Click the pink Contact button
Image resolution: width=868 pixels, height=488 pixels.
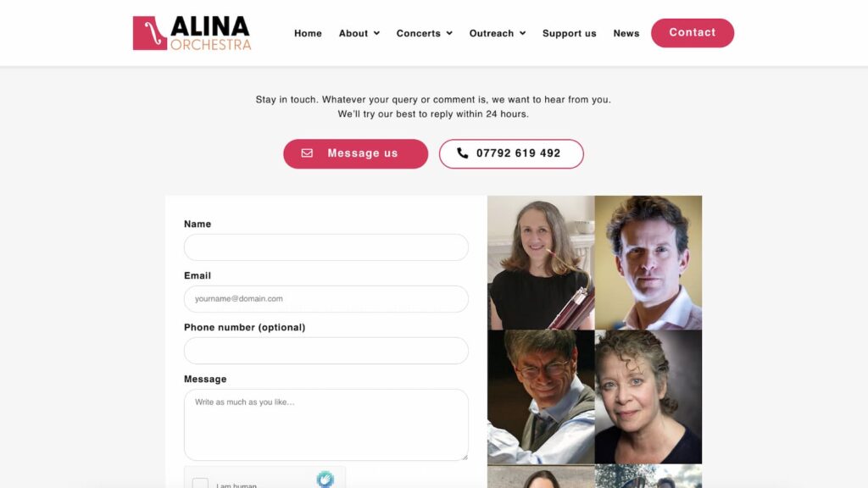(693, 33)
